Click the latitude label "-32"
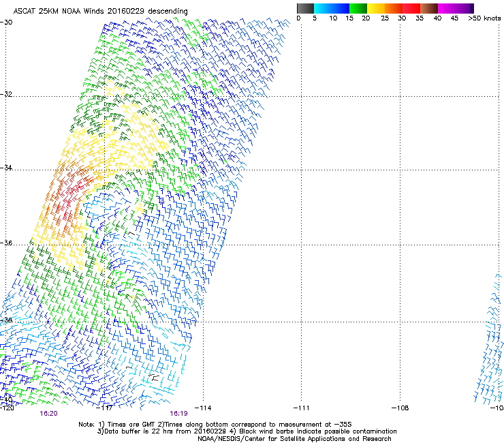This screenshot has height=443, width=504. pyautogui.click(x=6, y=94)
